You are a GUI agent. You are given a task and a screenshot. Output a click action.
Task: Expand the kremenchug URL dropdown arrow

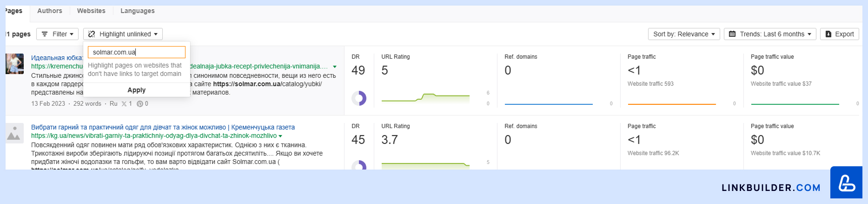click(x=335, y=67)
